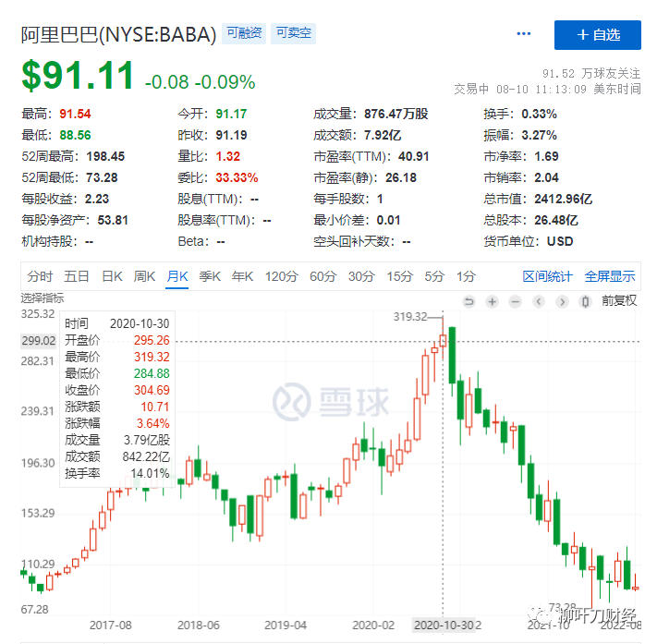
Task: Click the 市盈率(静) value 26.18
Action: click(401, 177)
